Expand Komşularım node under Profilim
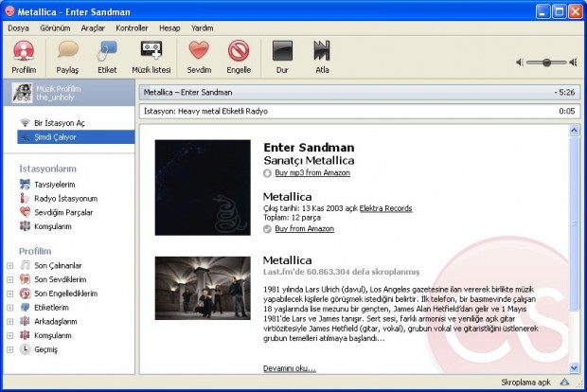This screenshot has height=392, width=587. coord(10,335)
